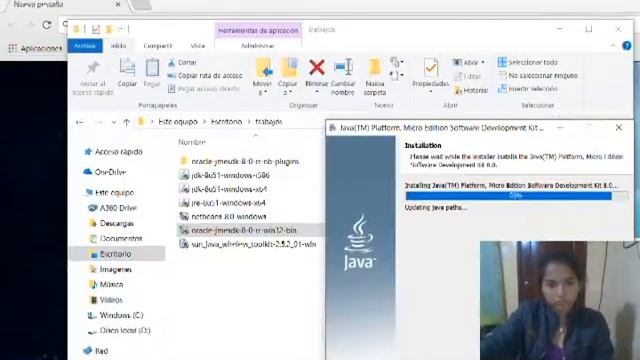Click the Cambiar nombre icon
Screen dimensions: 640x360
[343, 67]
